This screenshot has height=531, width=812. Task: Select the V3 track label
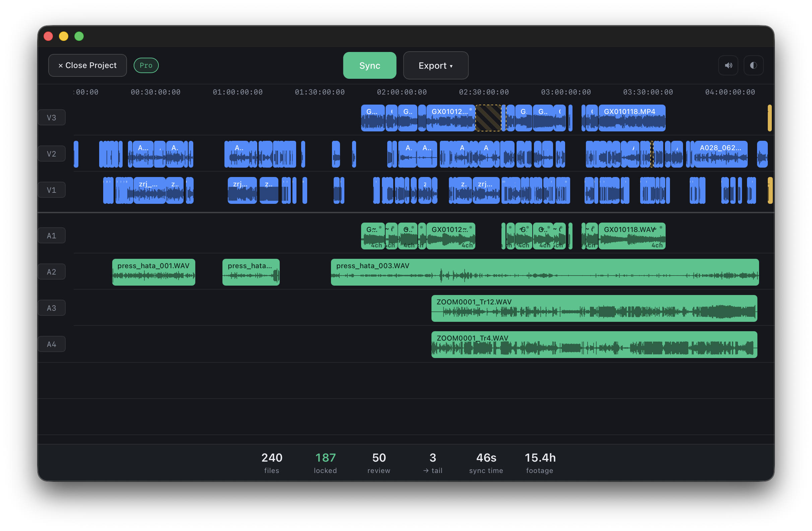tap(52, 118)
